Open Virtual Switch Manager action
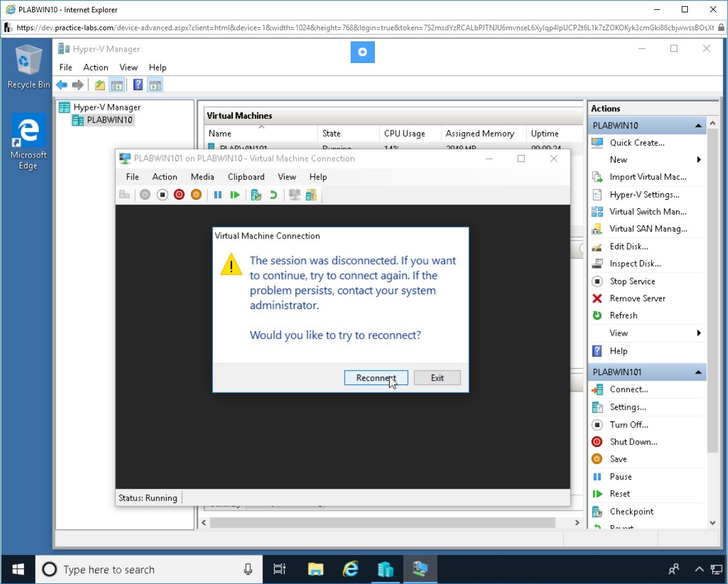728x584 pixels. (x=647, y=212)
